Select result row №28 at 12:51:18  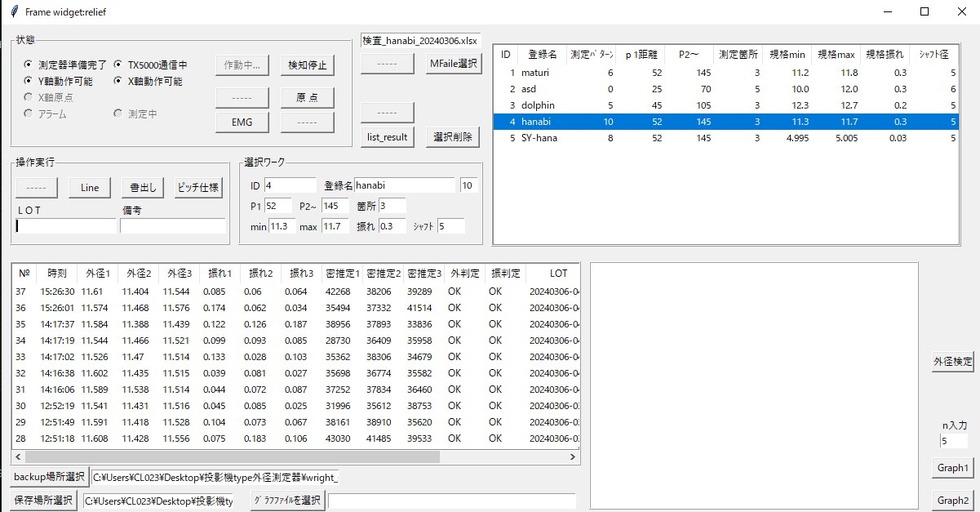click(x=295, y=439)
